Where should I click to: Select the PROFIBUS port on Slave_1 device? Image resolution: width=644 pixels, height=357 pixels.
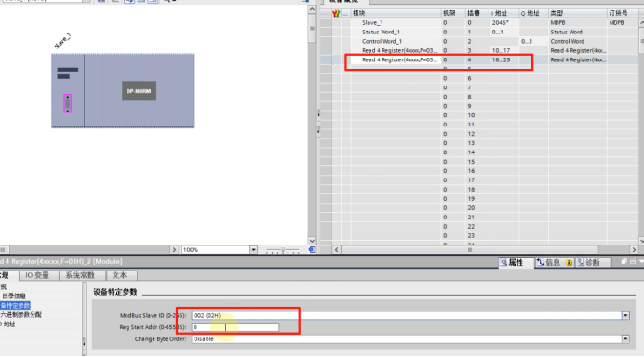[x=67, y=103]
